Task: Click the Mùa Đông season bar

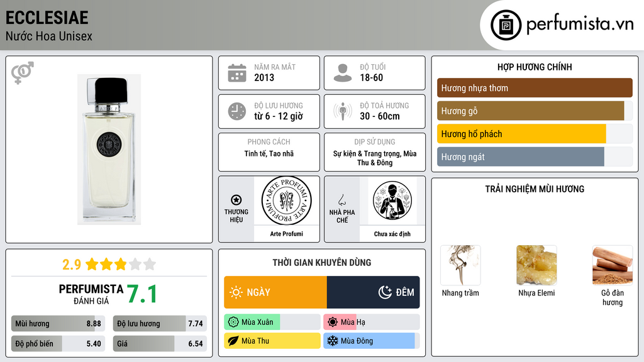Action: 372,341
